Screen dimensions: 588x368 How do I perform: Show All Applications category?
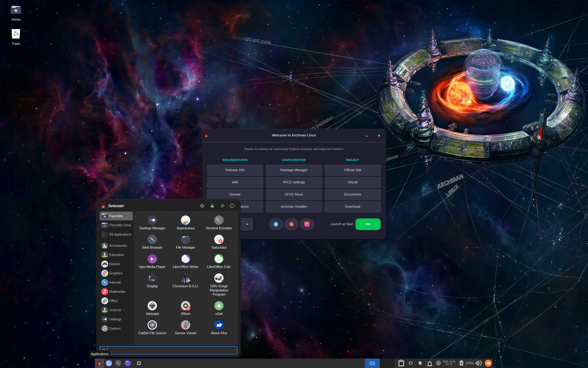point(116,234)
